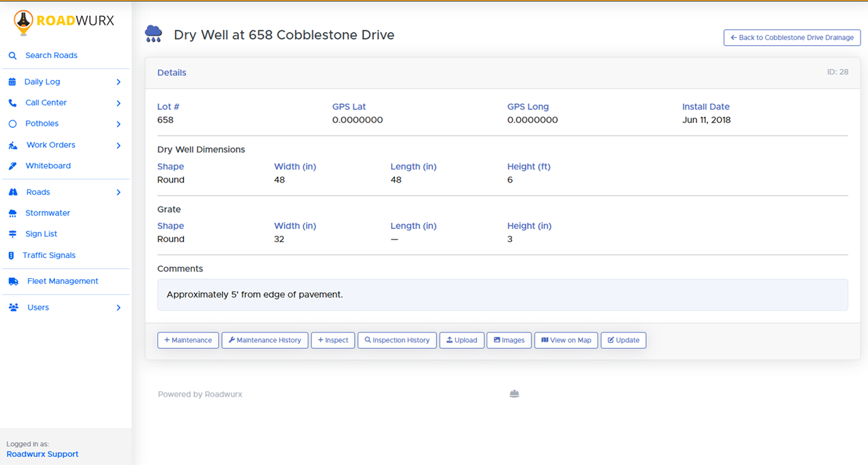Click the Dry Well height value 6
Screen dimensions: 868x465
pos(510,180)
